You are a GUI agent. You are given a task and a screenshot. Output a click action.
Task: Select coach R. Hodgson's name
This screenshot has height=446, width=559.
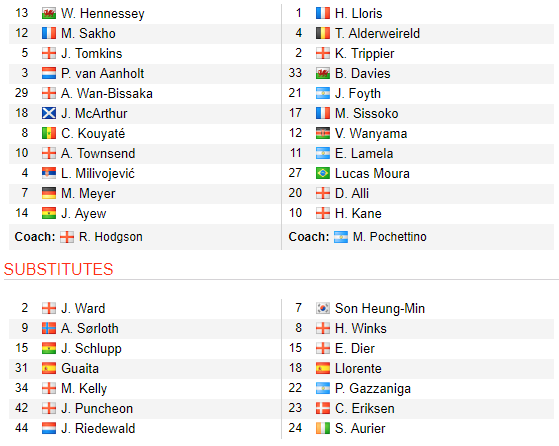pos(111,237)
